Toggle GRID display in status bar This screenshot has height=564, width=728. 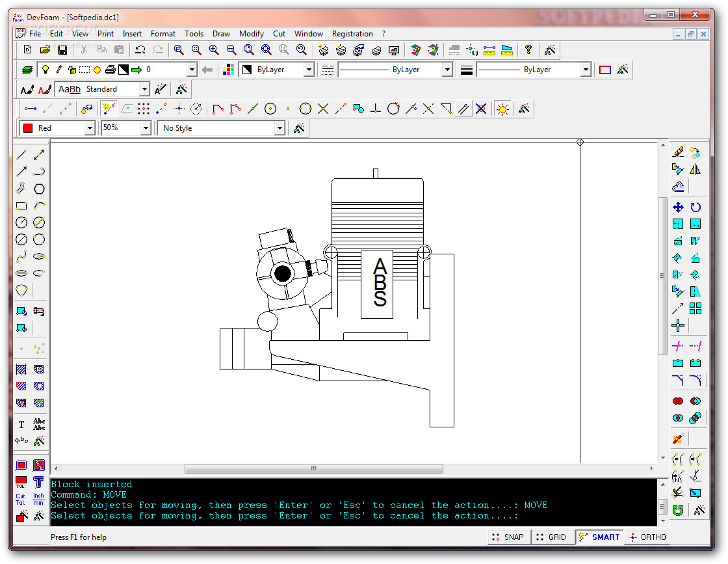[551, 537]
